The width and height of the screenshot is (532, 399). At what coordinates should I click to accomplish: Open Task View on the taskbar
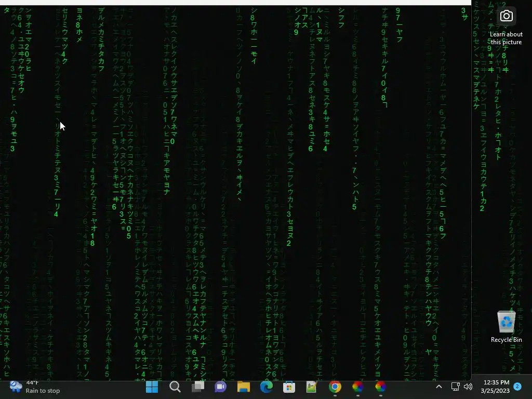pyautogui.click(x=198, y=387)
